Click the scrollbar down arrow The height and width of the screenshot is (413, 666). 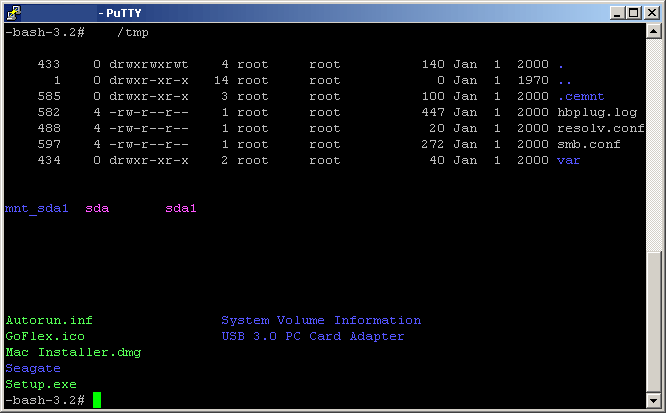[x=653, y=400]
